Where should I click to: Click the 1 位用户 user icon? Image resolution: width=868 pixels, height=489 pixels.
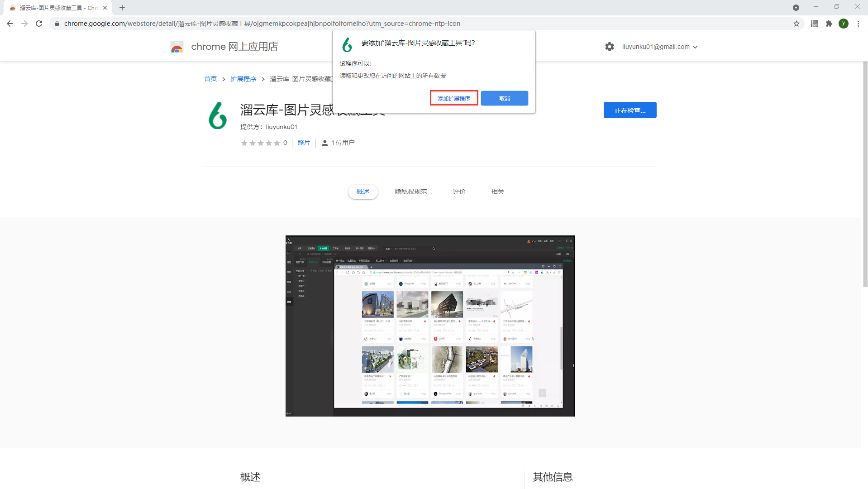(324, 143)
